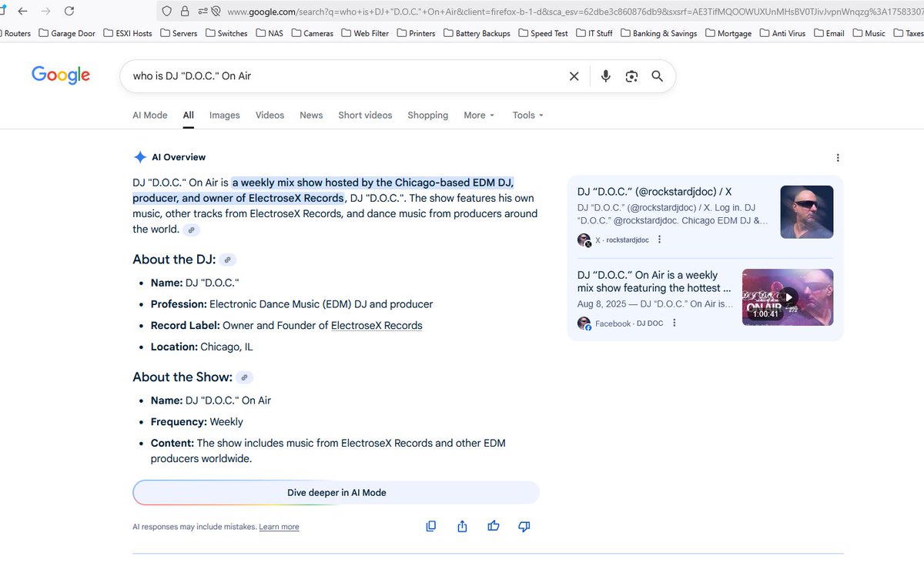The image size is (924, 563).
Task: Click link chip next to About the DJ
Action: tap(227, 260)
